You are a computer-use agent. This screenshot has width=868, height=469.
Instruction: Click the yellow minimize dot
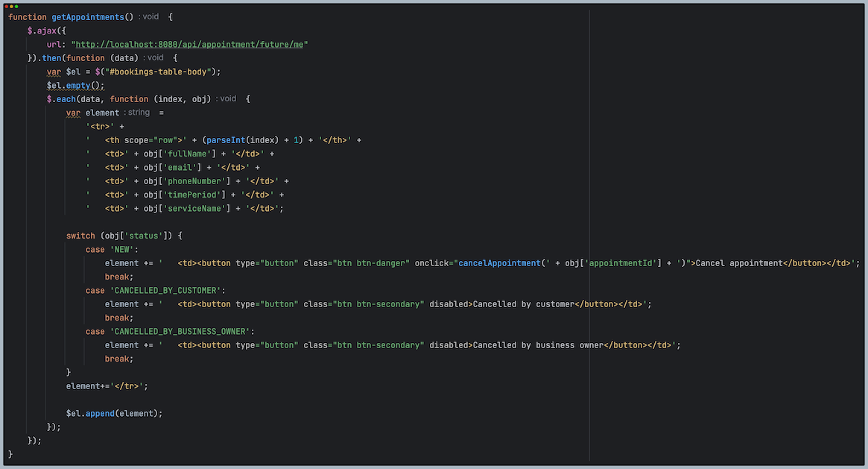11,6
